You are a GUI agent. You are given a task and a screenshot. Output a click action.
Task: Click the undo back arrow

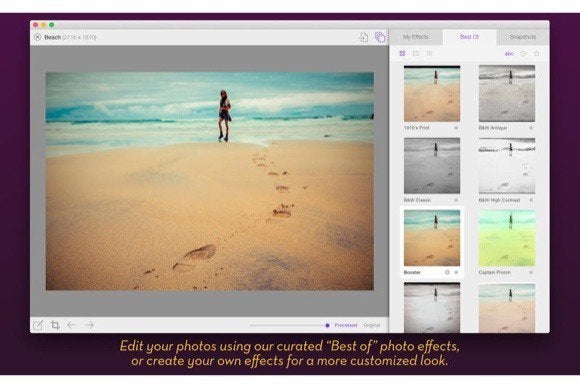[x=71, y=325]
